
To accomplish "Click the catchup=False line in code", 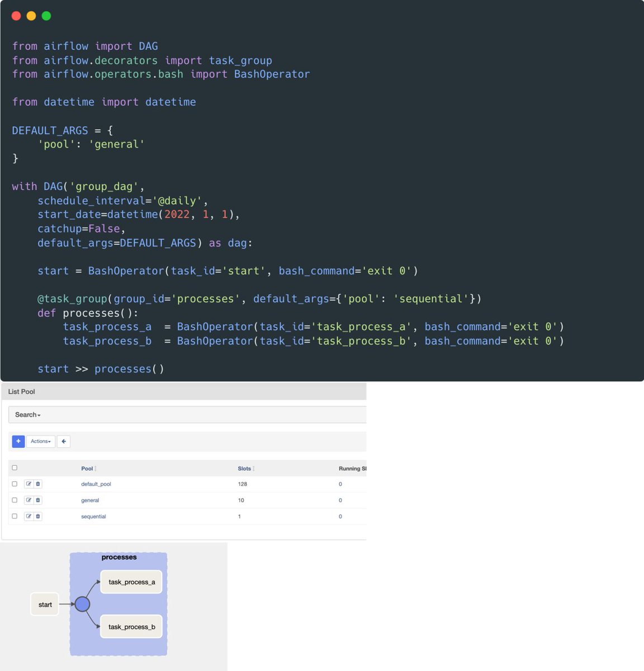I will click(x=81, y=229).
